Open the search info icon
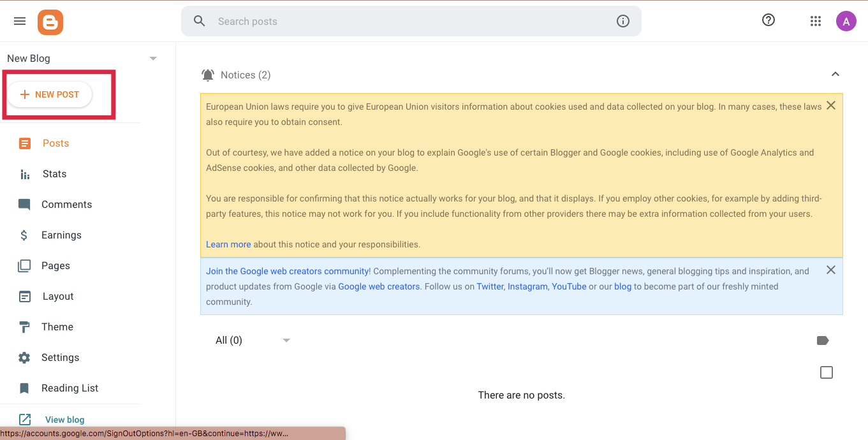This screenshot has width=868, height=440. 623,21
